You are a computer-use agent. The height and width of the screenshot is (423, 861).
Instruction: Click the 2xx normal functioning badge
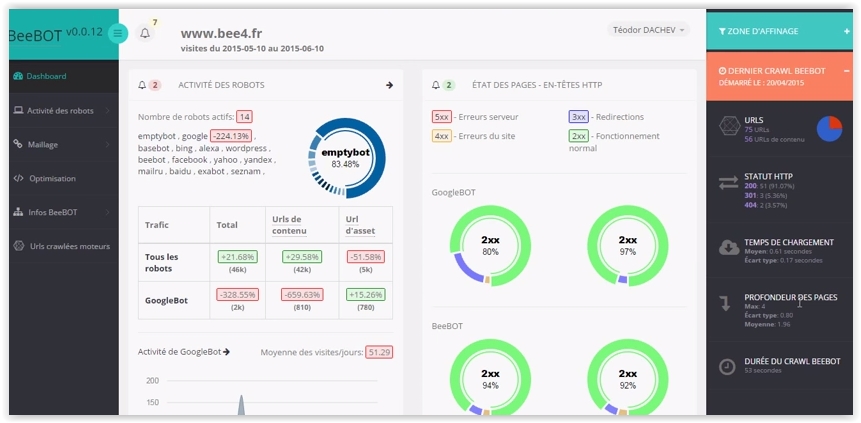click(x=579, y=136)
